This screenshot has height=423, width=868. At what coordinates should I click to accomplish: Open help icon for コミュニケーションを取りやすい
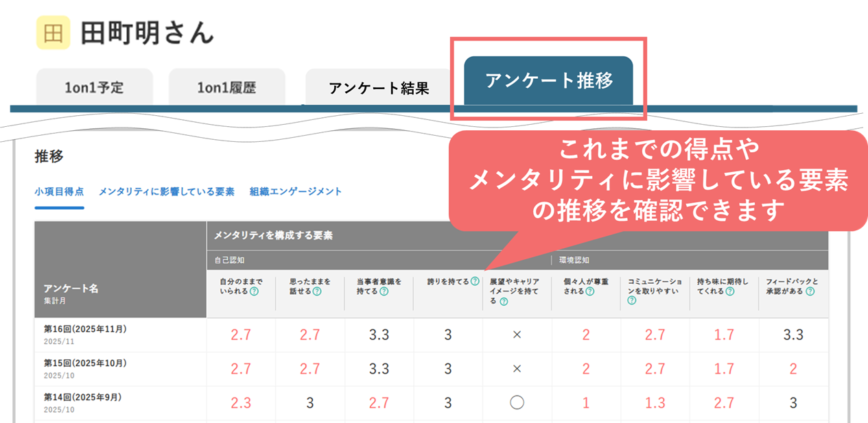[x=632, y=301]
